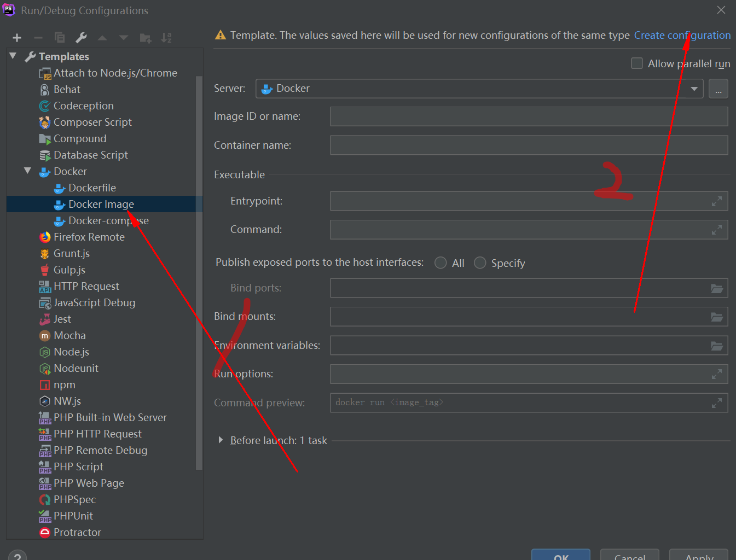736x560 pixels.
Task: Select the Specify ports radio button
Action: pos(480,263)
